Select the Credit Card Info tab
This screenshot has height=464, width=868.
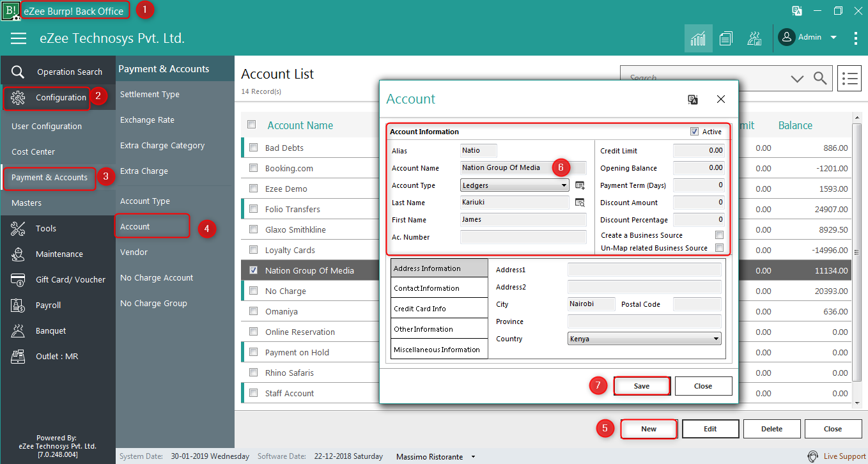coord(439,309)
